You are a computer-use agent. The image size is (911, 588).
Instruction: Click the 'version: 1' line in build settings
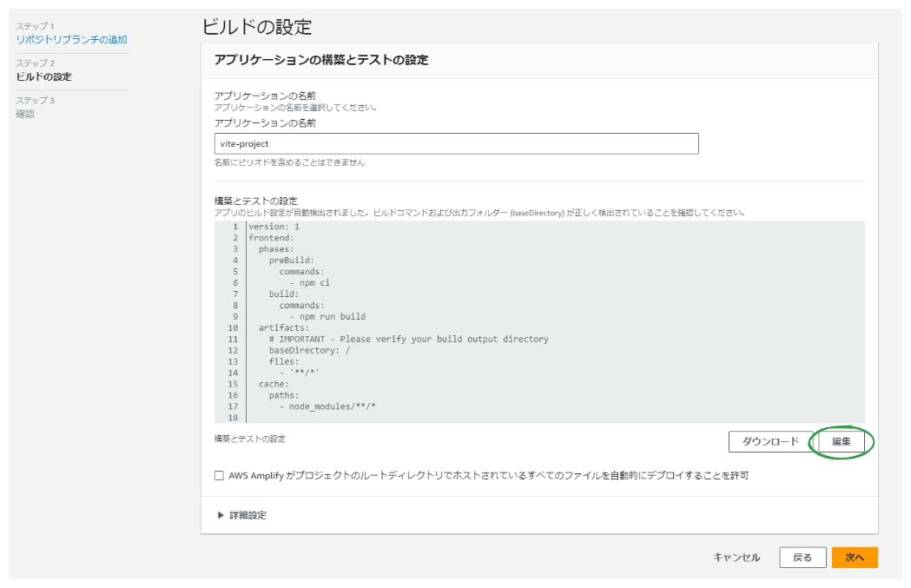(x=274, y=227)
